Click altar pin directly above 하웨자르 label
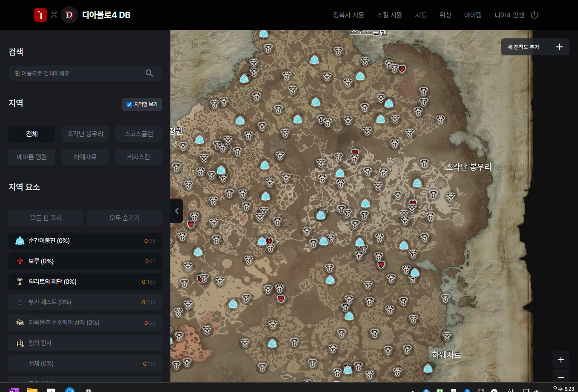Viewport: 578px width, 392px height. [x=447, y=336]
